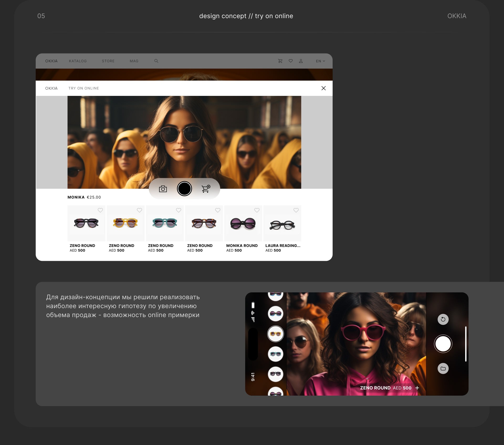
Task: Close the Try On Online panel
Action: pyautogui.click(x=323, y=88)
